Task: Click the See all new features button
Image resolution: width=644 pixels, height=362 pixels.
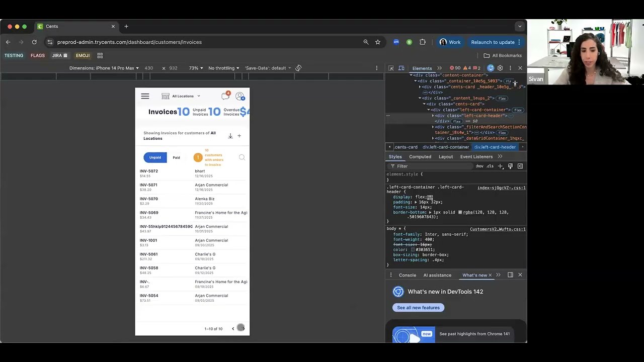Action: [x=418, y=308]
